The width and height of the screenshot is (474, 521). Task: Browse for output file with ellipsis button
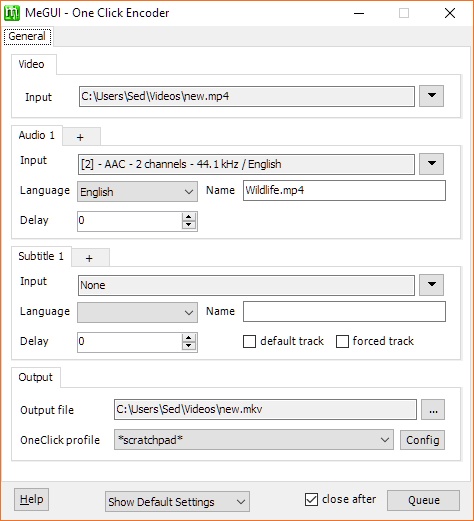coord(433,409)
